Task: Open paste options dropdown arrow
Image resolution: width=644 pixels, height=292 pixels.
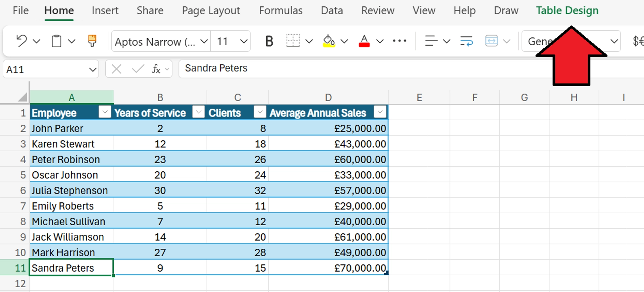Action: [x=71, y=41]
